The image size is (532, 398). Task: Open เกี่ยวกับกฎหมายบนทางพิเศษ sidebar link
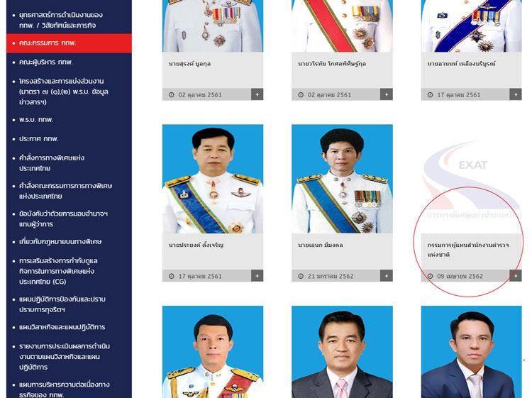[60, 242]
